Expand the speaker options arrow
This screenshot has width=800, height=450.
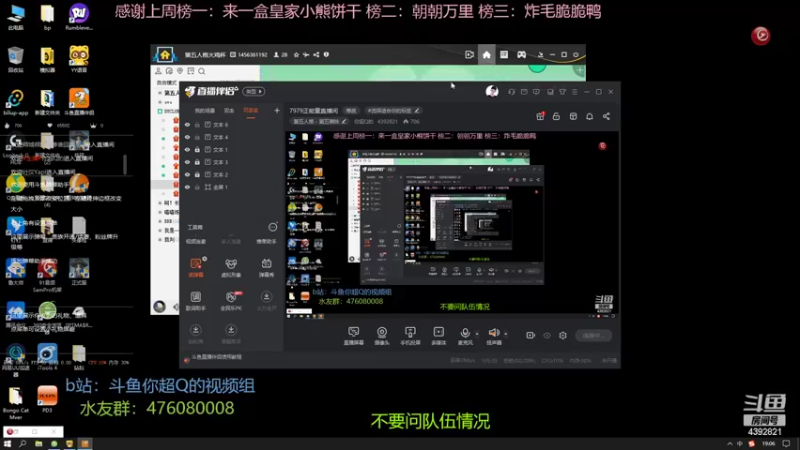(506, 334)
